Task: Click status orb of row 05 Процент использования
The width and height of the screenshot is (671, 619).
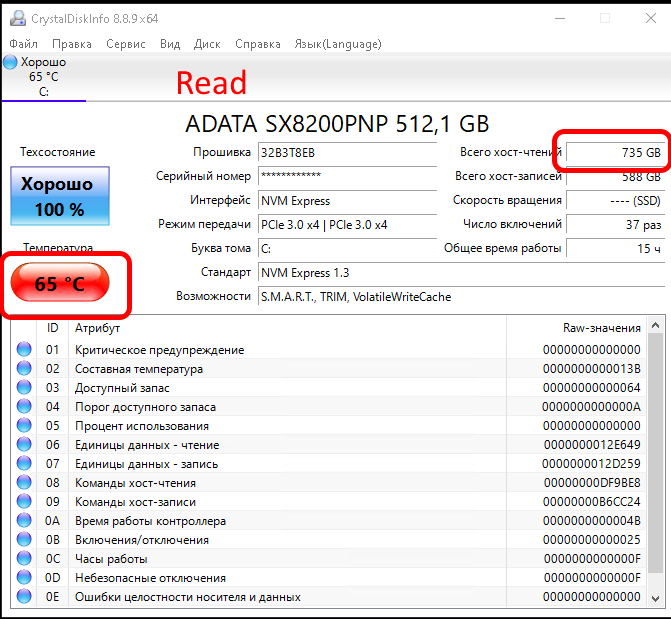Action: (24, 425)
